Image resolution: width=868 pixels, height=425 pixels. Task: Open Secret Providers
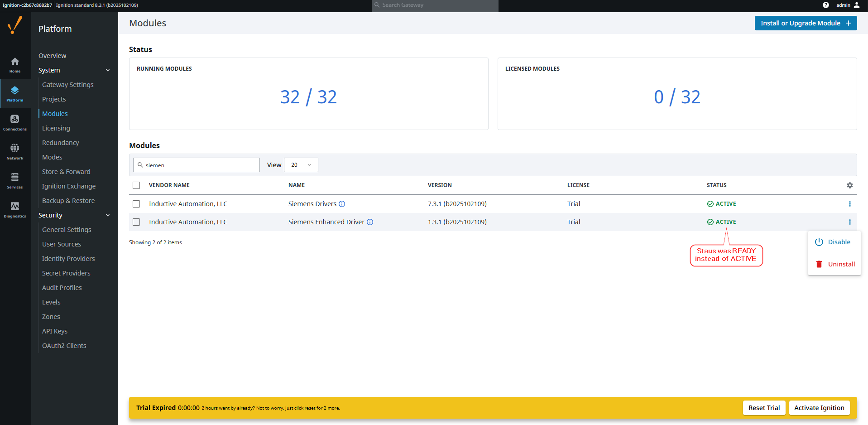[66, 273]
